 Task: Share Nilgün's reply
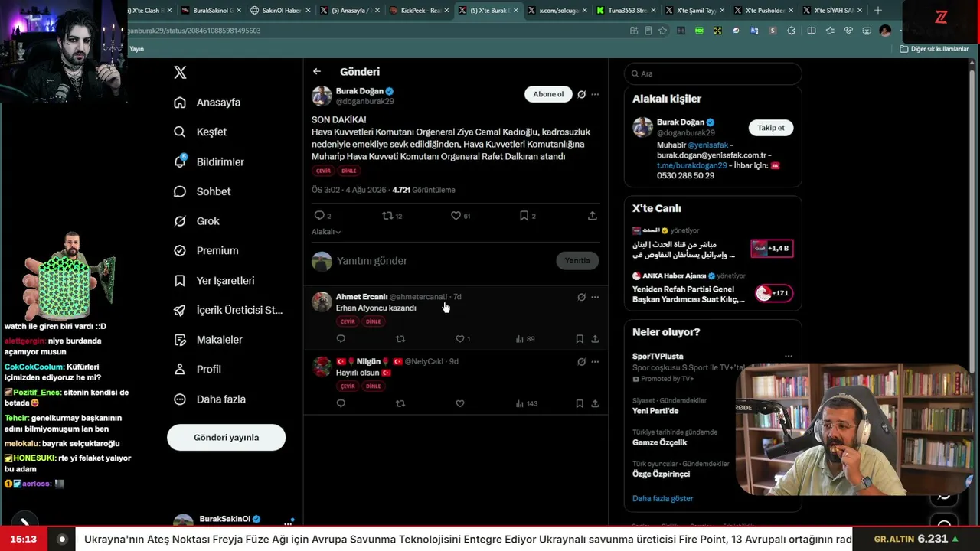coord(595,403)
